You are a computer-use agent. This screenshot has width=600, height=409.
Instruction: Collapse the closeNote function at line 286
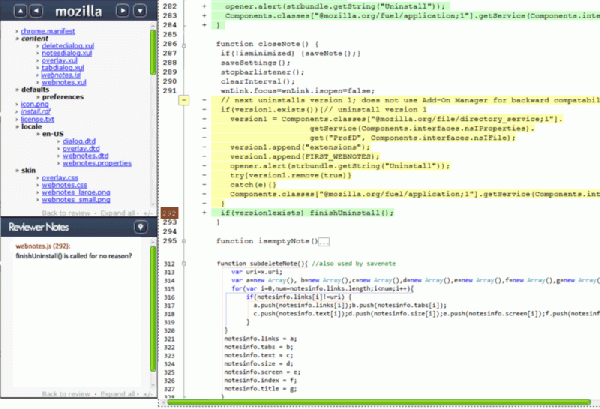click(x=184, y=46)
